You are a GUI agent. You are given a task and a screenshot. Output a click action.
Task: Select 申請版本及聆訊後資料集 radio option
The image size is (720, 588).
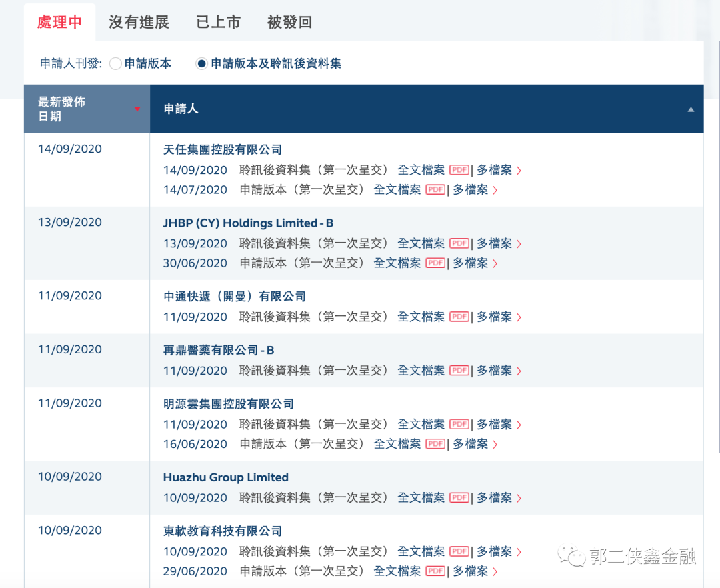click(201, 64)
